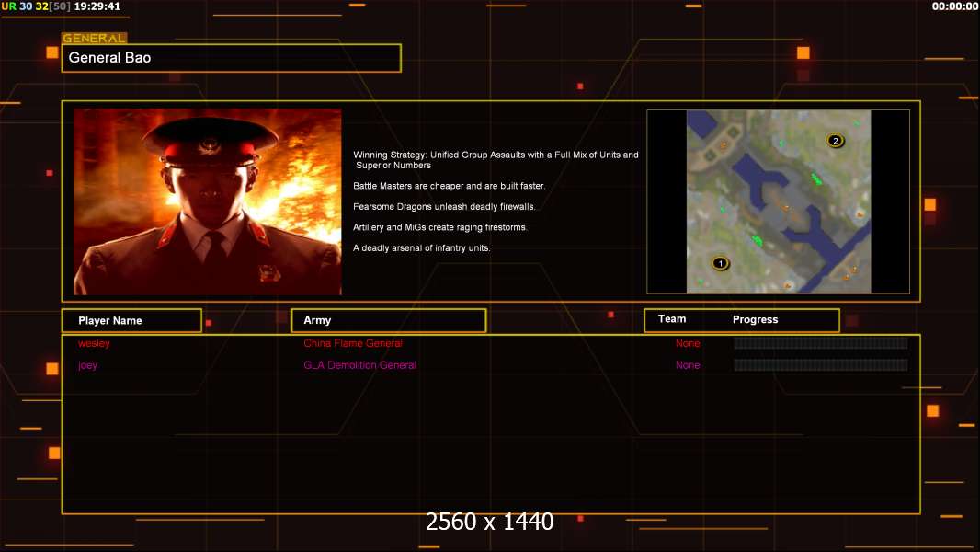The height and width of the screenshot is (552, 980).
Task: Click the General Bao name field
Action: pyautogui.click(x=232, y=58)
